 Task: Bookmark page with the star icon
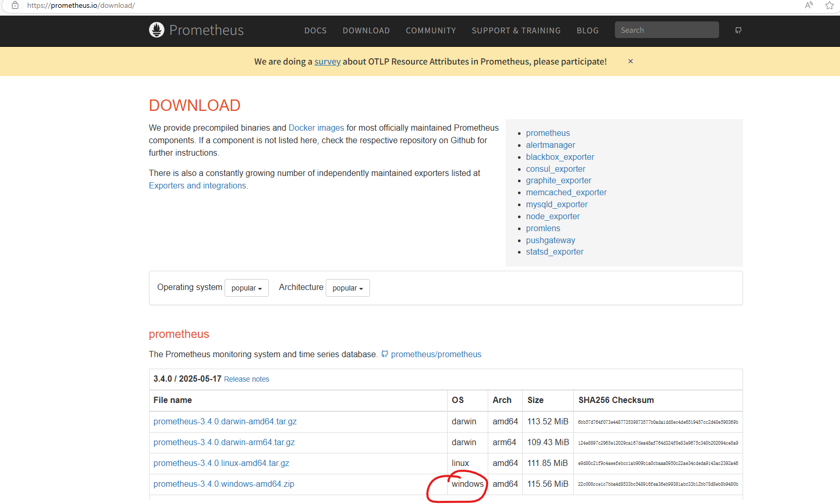point(830,5)
